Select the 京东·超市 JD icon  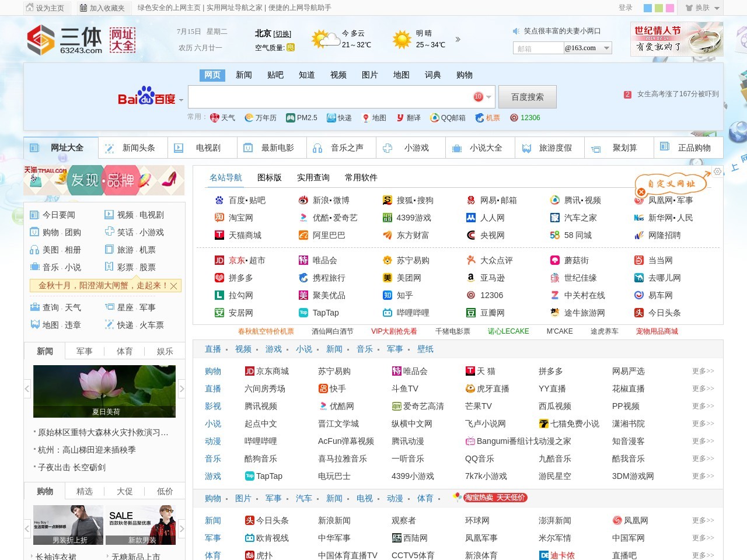(x=220, y=260)
